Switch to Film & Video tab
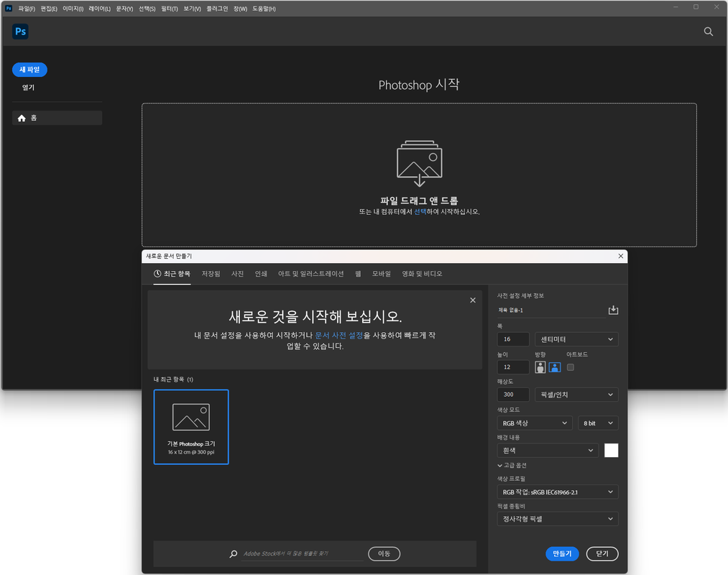Viewport: 728px width, 575px height. (422, 274)
